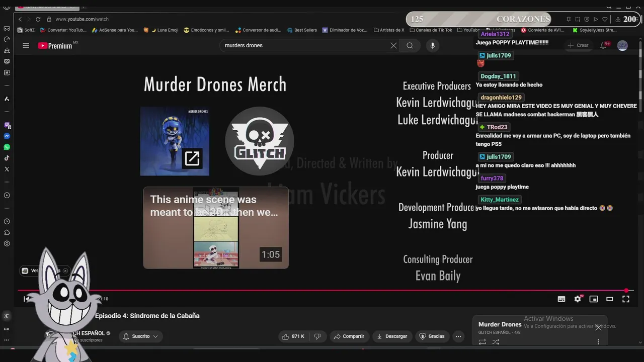Viewport: 644px width, 362px height.
Task: Reload the page
Action: 38,19
